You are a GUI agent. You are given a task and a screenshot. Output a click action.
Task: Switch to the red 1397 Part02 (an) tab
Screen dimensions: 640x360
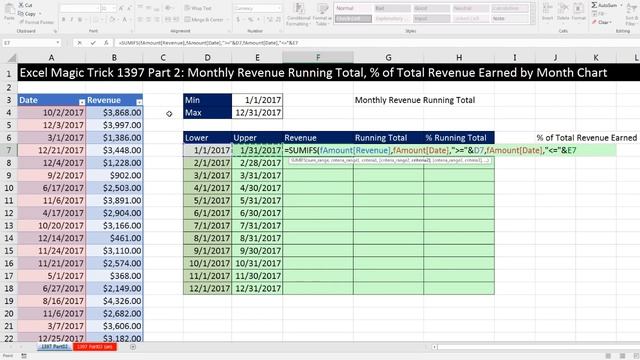(x=95, y=347)
